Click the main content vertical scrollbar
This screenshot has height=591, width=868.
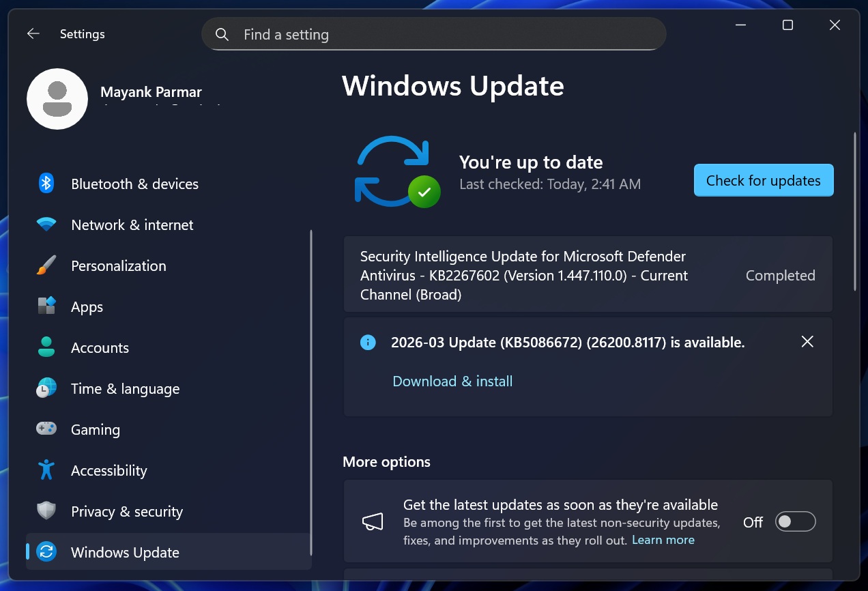click(x=855, y=212)
